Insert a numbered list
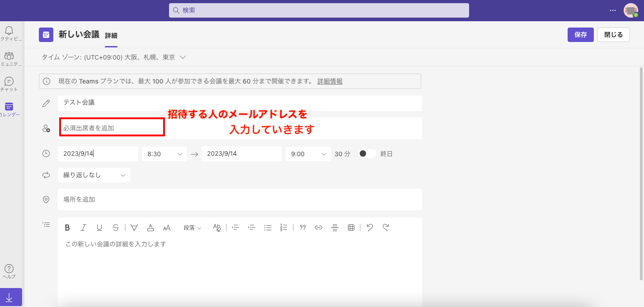This screenshot has height=307, width=644. (x=283, y=227)
